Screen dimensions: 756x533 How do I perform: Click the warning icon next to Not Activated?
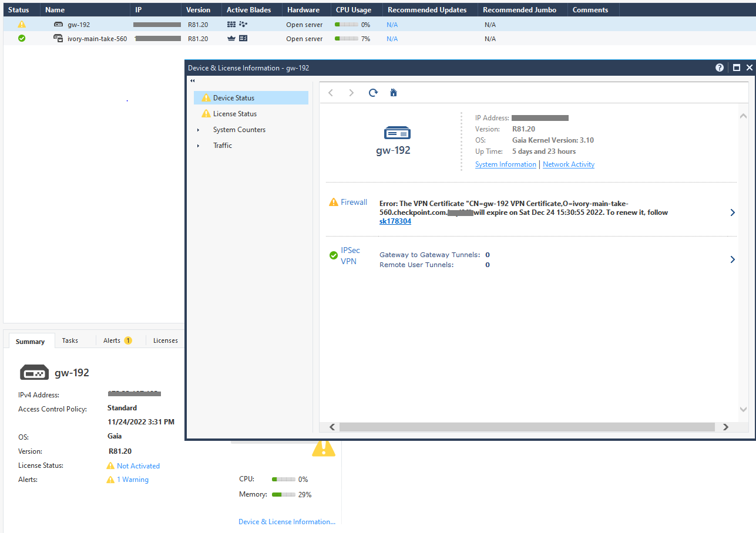110,465
